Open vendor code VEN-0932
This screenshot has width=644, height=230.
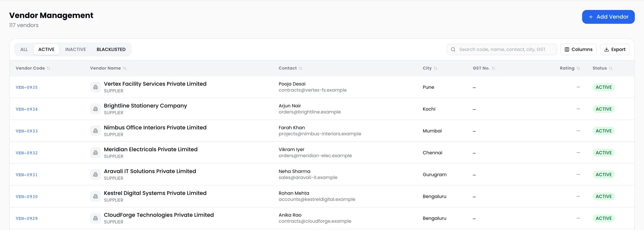pos(26,153)
